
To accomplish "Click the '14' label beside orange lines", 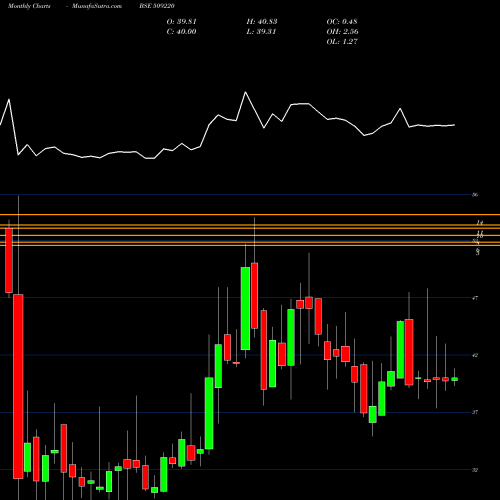I will [480, 223].
